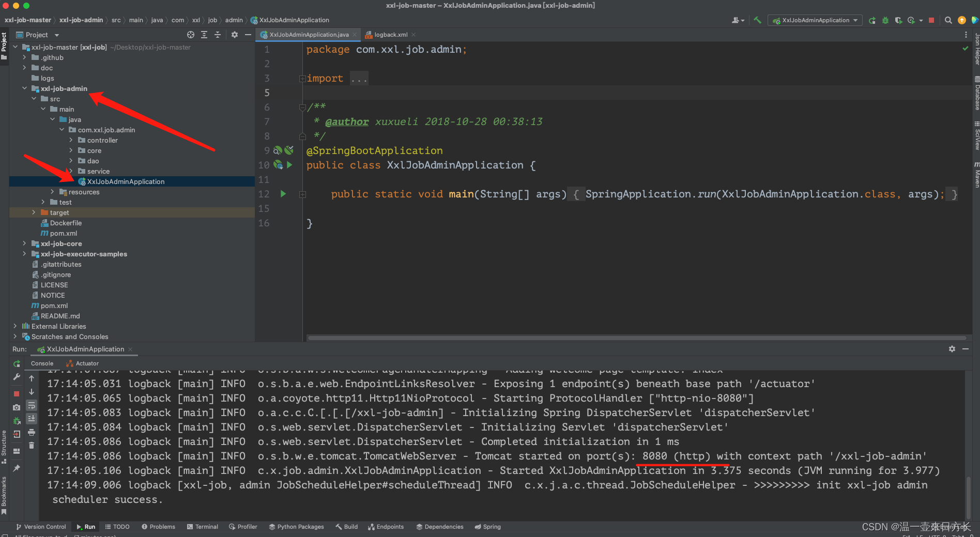Open Version Control tool window
The height and width of the screenshot is (537, 980).
pos(41,527)
